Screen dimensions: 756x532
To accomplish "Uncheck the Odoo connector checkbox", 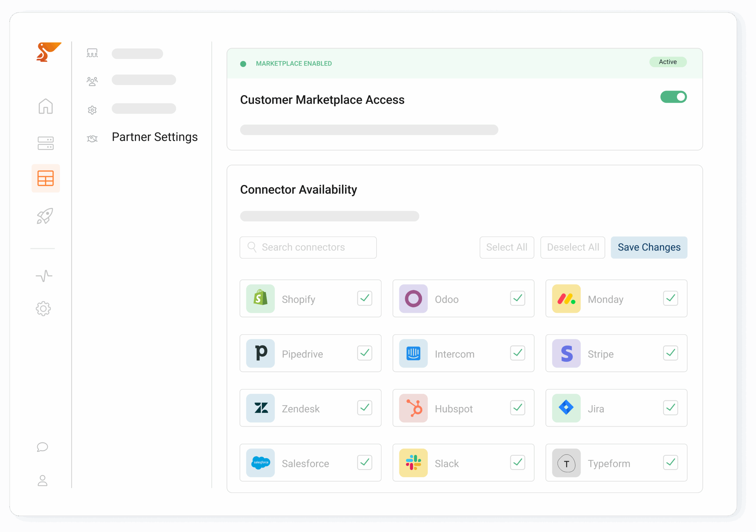I will [x=518, y=298].
